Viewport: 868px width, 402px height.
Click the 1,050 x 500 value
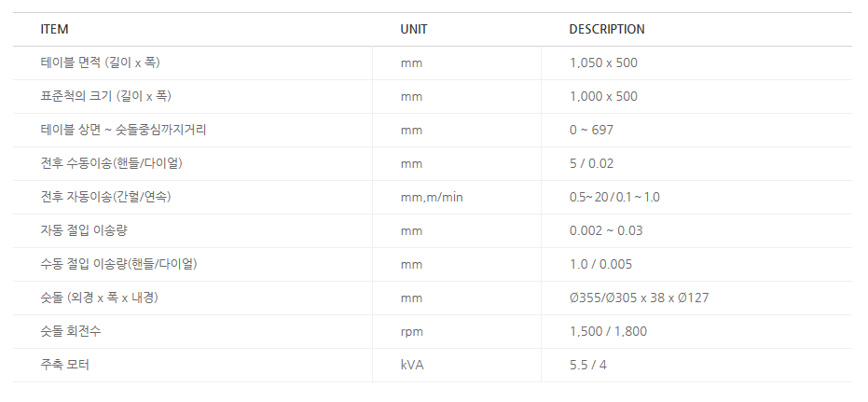tap(603, 62)
